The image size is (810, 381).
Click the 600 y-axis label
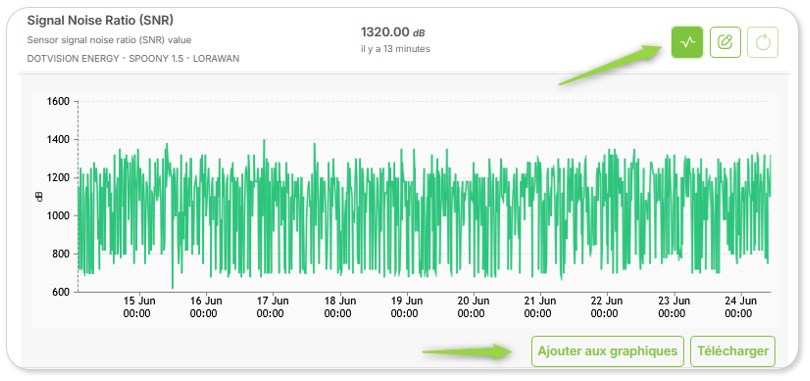click(x=61, y=292)
